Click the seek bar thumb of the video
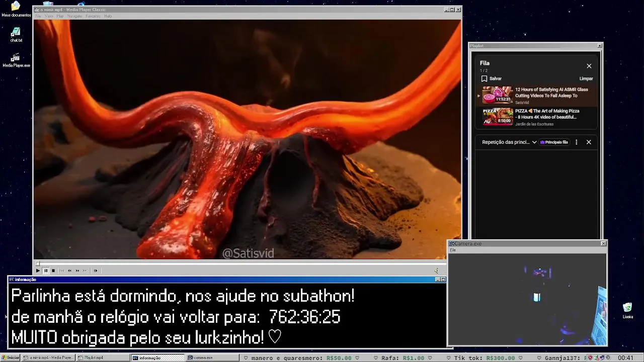Image resolution: width=644 pixels, height=362 pixels. coord(38,263)
